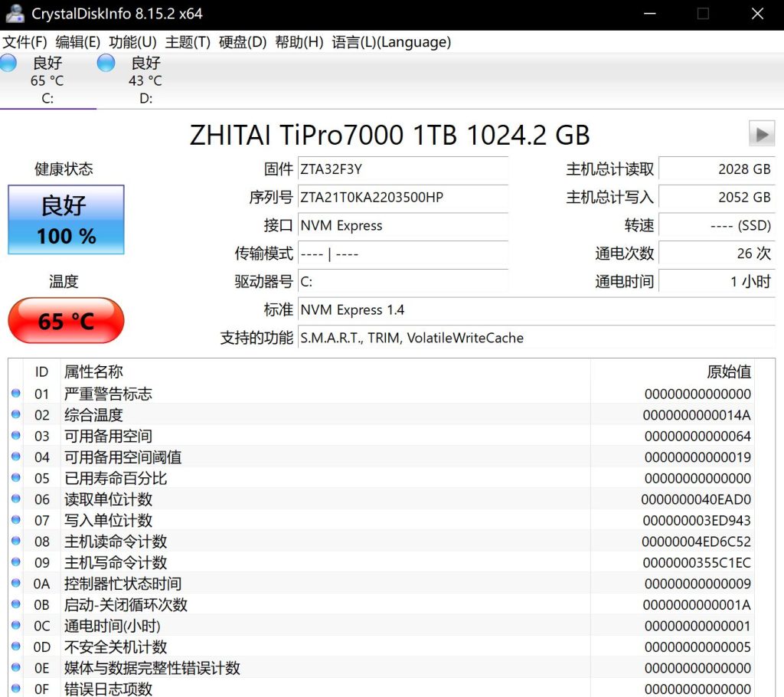Open the 文件(F) menu
This screenshot has width=784, height=697.
coord(25,42)
